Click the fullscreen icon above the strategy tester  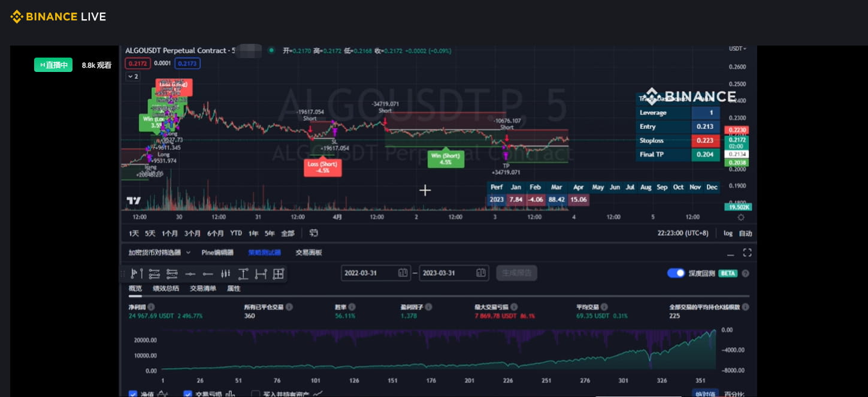click(x=747, y=252)
